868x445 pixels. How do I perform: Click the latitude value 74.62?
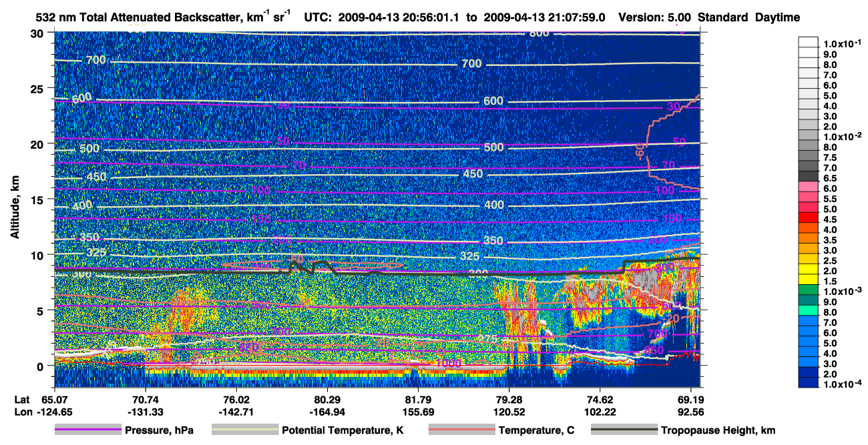tap(600, 400)
